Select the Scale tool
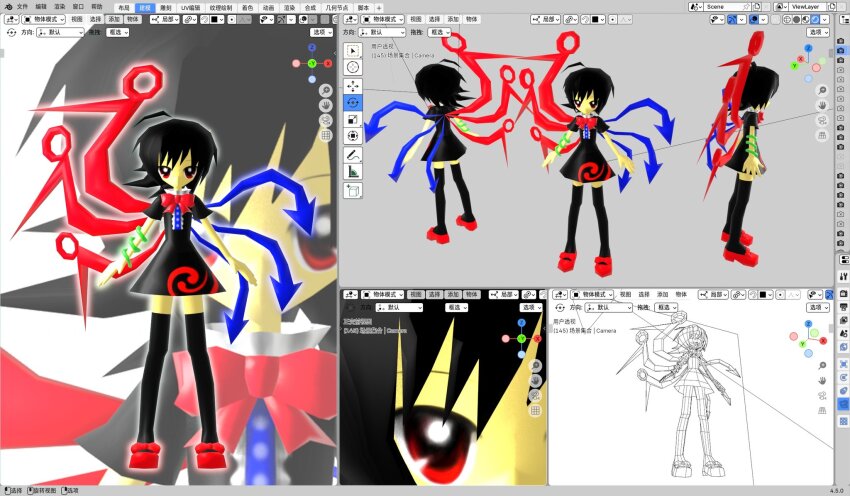 [x=353, y=119]
